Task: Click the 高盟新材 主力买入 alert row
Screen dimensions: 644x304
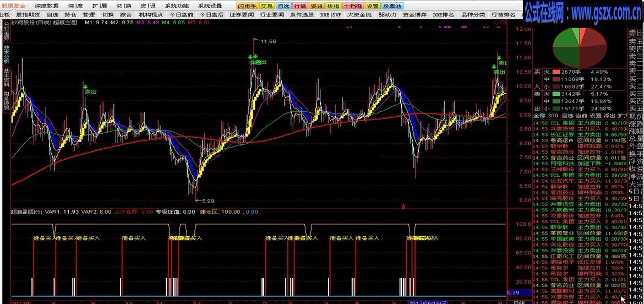Action: pyautogui.click(x=580, y=291)
